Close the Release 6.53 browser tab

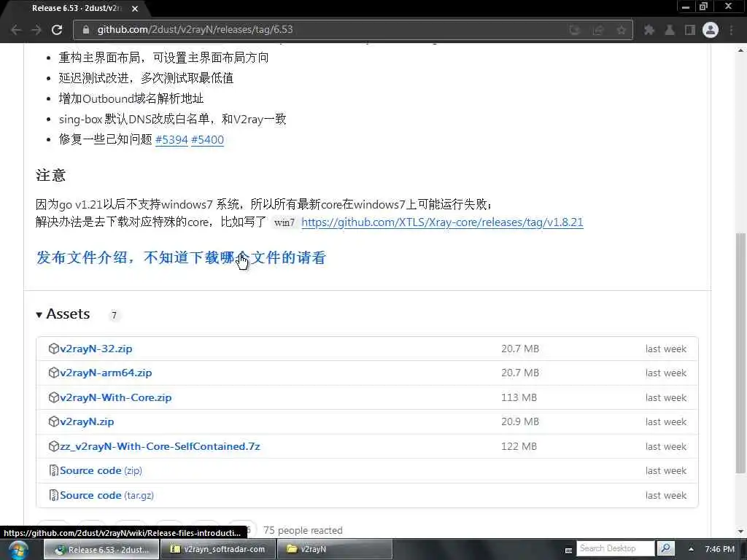click(135, 9)
